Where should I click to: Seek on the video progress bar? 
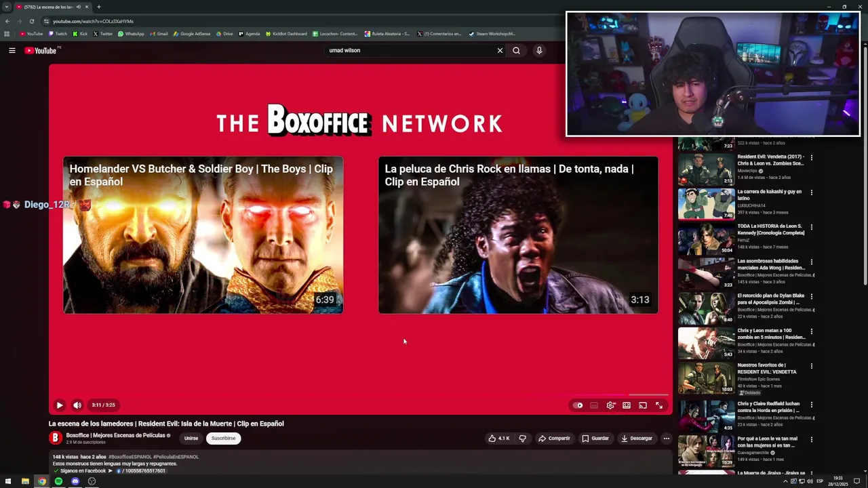[x=360, y=394]
